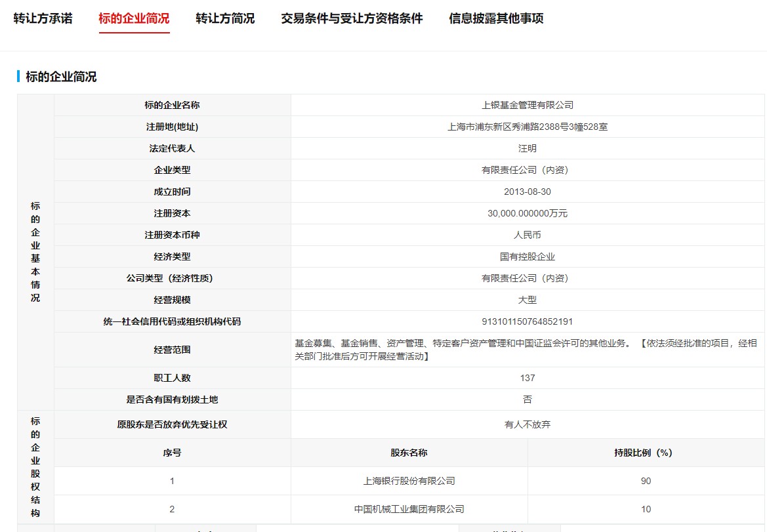Click the 是否含有国有划拨土地 label

pos(172,399)
